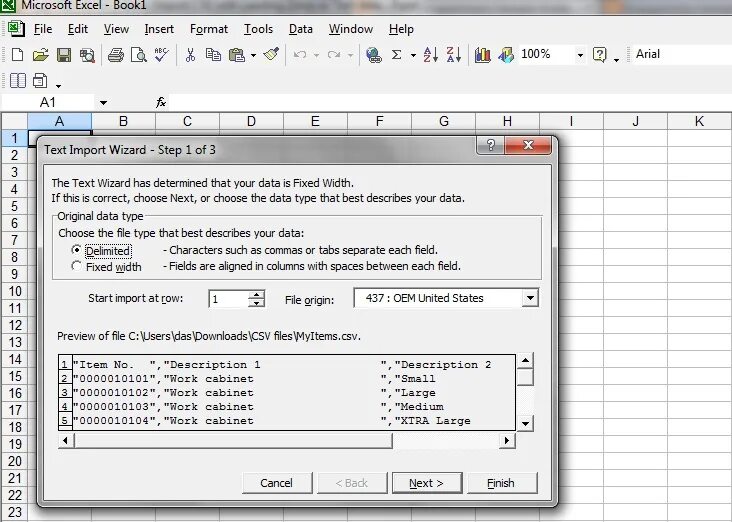Click the Finish button
Viewport: 732px width, 522px height.
(501, 483)
